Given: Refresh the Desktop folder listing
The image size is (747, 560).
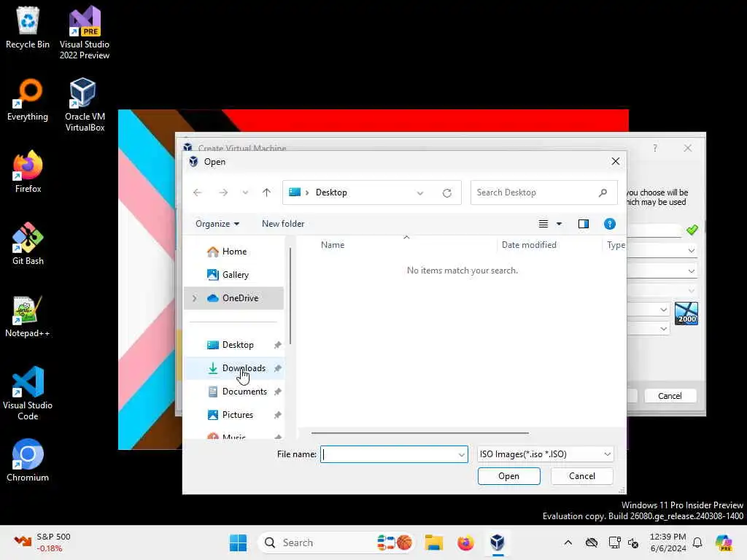Looking at the screenshot, I should [x=447, y=192].
